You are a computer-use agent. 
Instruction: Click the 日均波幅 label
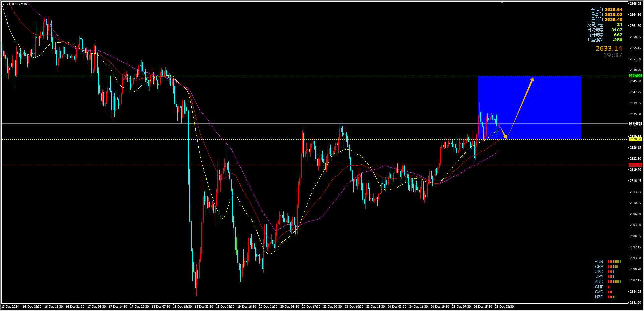[595, 30]
